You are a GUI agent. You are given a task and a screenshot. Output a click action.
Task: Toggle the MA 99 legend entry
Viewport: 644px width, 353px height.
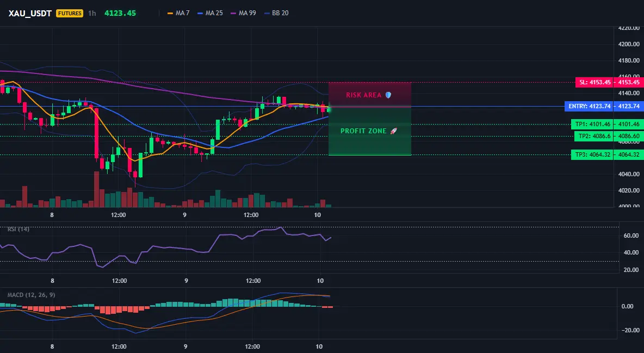click(243, 13)
